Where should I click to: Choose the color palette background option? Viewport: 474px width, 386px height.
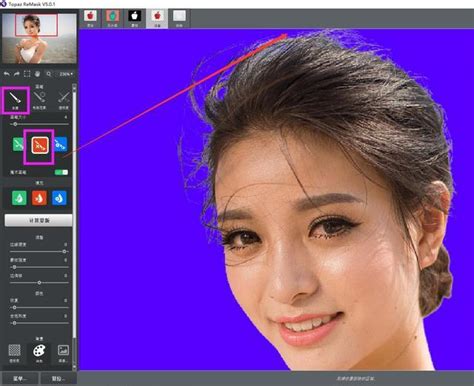click(x=39, y=353)
